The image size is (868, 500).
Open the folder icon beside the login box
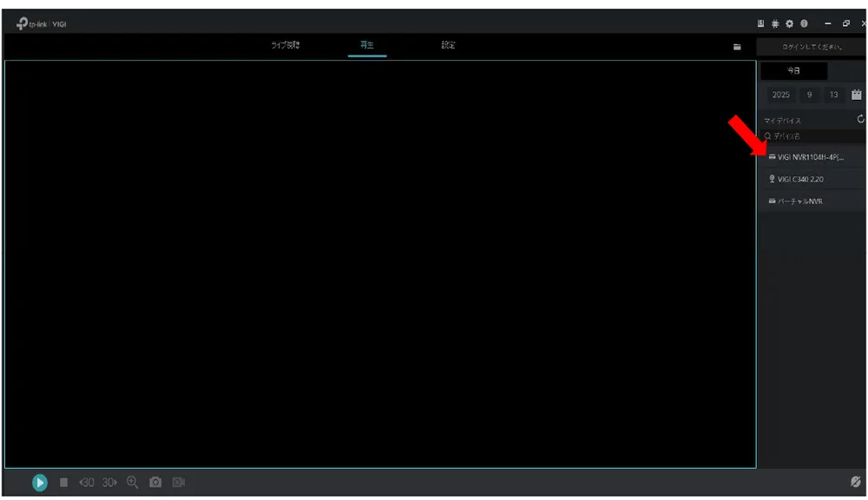point(737,47)
